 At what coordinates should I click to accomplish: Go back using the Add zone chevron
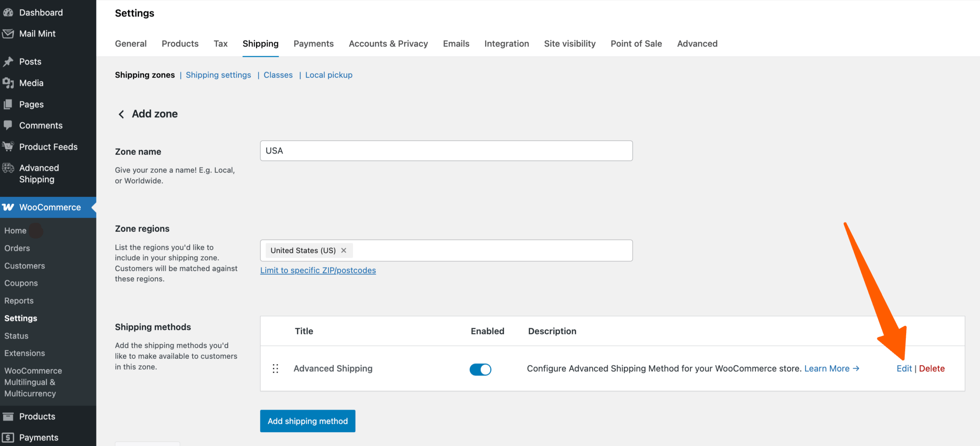click(121, 114)
